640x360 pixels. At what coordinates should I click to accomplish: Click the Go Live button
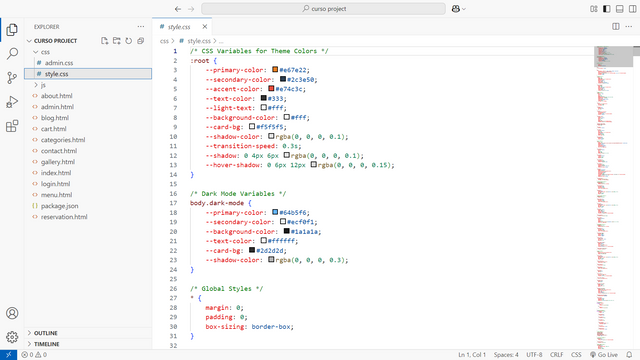tap(604, 355)
